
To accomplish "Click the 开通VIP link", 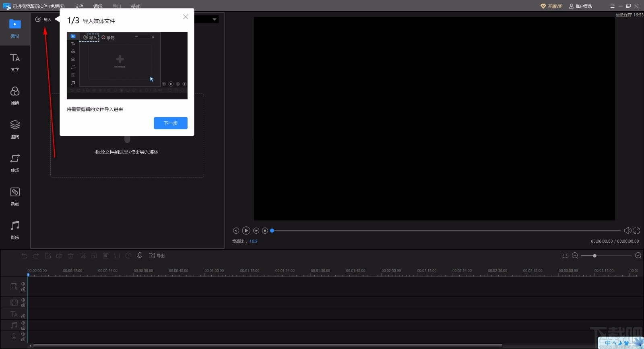I will coord(551,6).
